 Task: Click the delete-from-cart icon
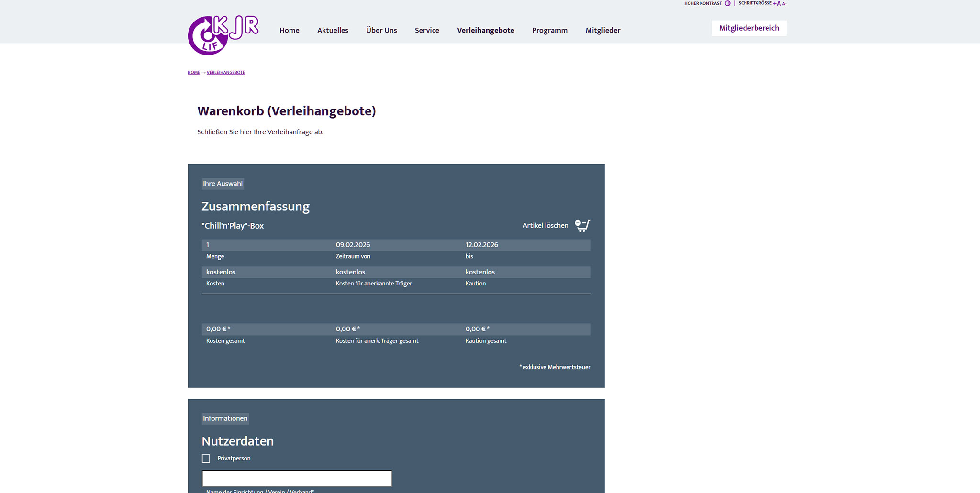(582, 225)
